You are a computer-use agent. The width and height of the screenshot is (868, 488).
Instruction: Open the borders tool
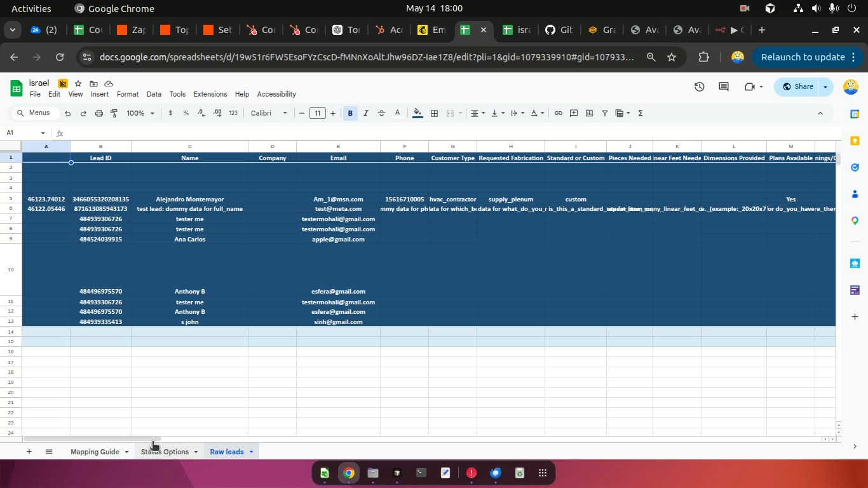pos(434,113)
